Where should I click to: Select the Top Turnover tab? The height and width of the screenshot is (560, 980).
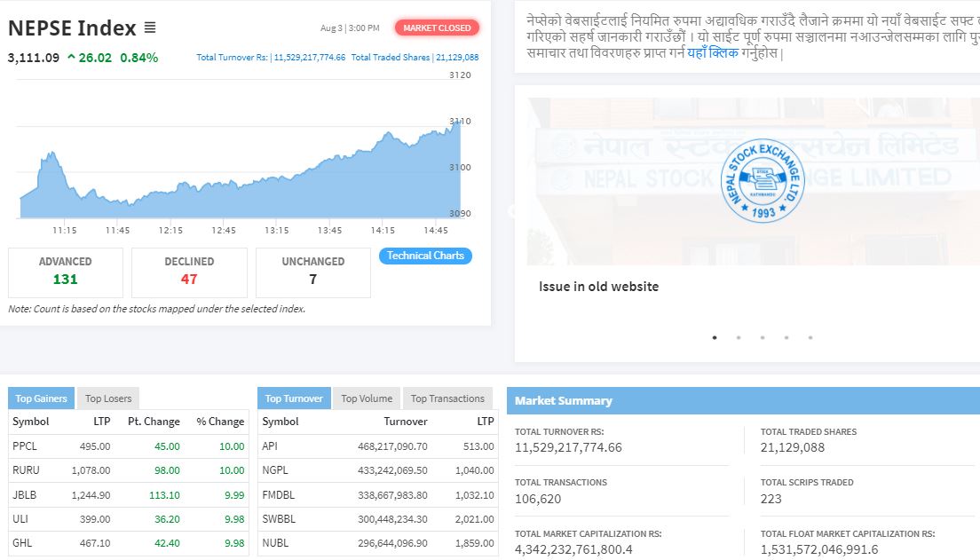point(294,398)
